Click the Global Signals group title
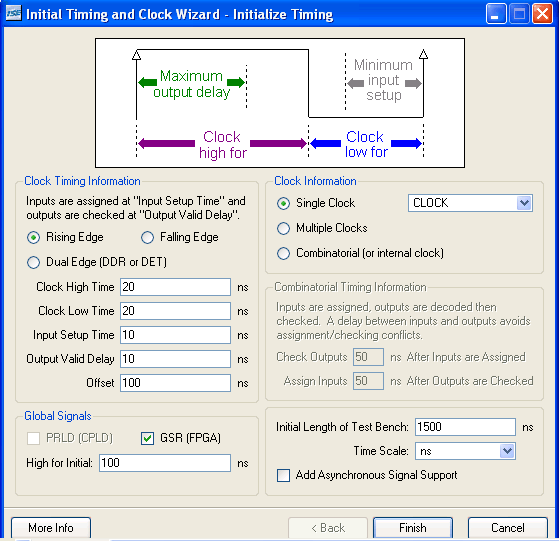Screen dimensions: 559x541 tap(58, 416)
